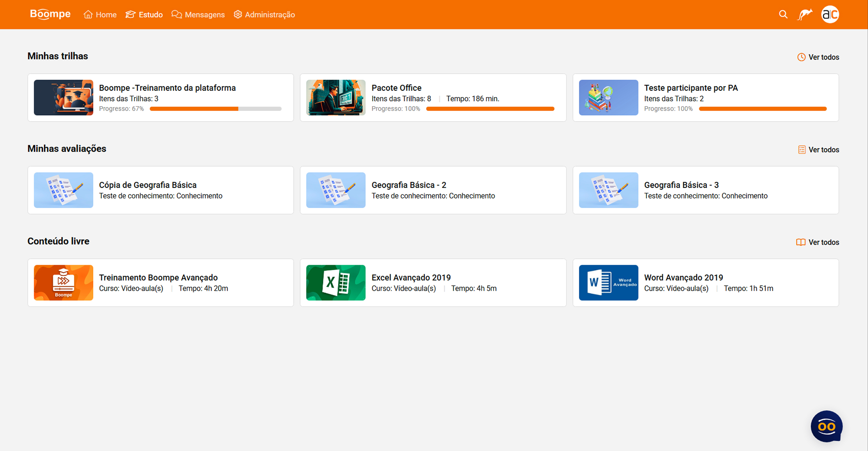Image resolution: width=868 pixels, height=451 pixels.
Task: Click the search magnifier icon
Action: tap(783, 14)
